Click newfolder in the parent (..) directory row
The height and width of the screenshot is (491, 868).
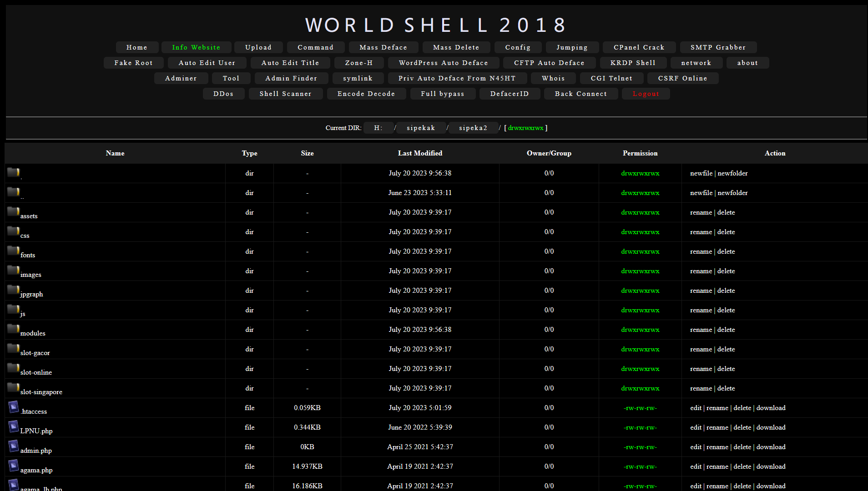732,193
